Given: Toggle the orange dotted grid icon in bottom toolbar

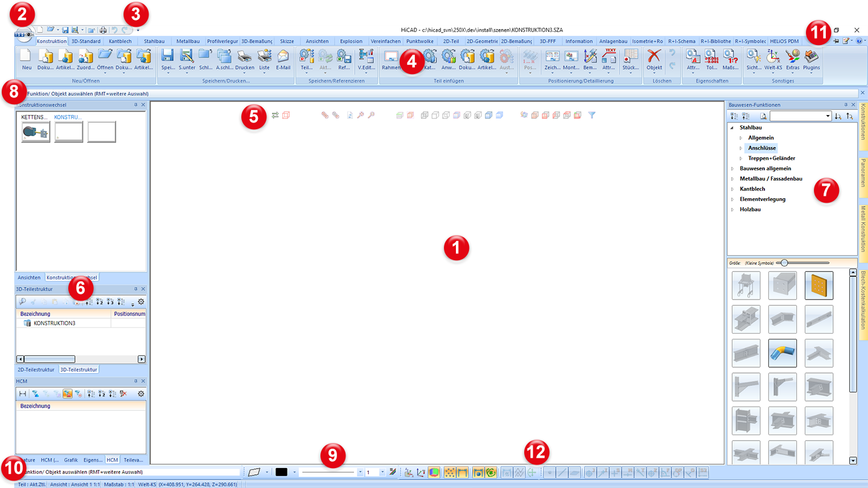Looking at the screenshot, I should 450,472.
